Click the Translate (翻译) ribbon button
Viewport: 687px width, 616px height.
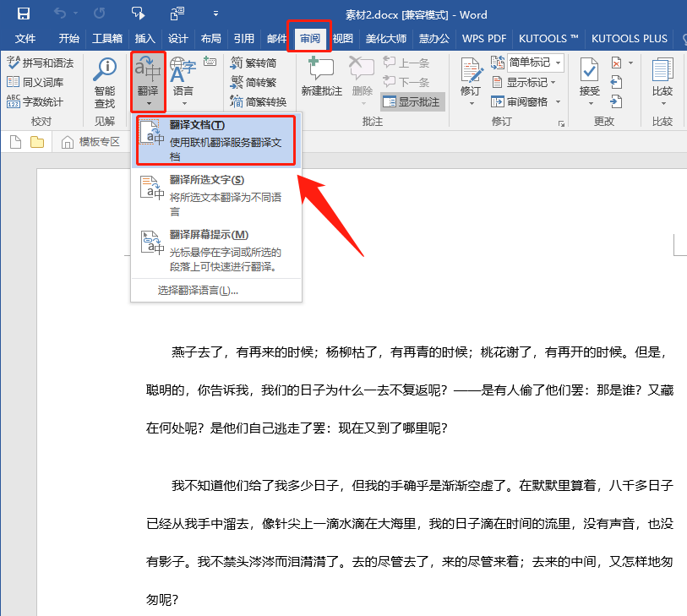point(148,81)
